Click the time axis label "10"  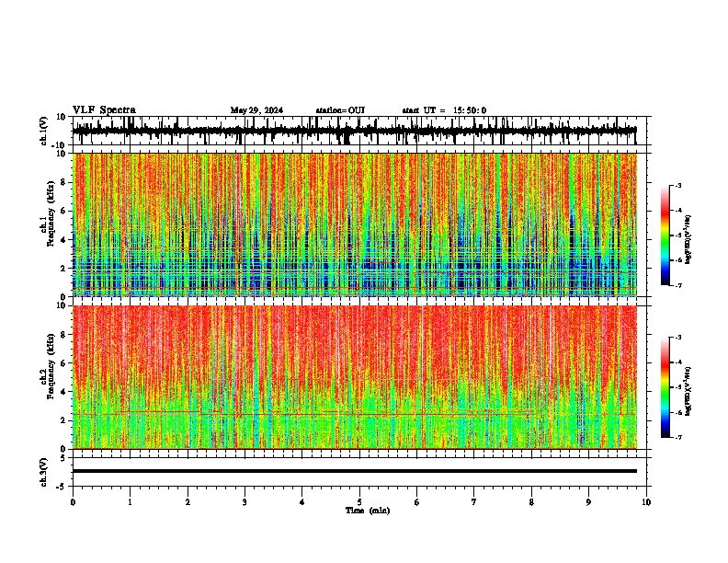click(646, 502)
